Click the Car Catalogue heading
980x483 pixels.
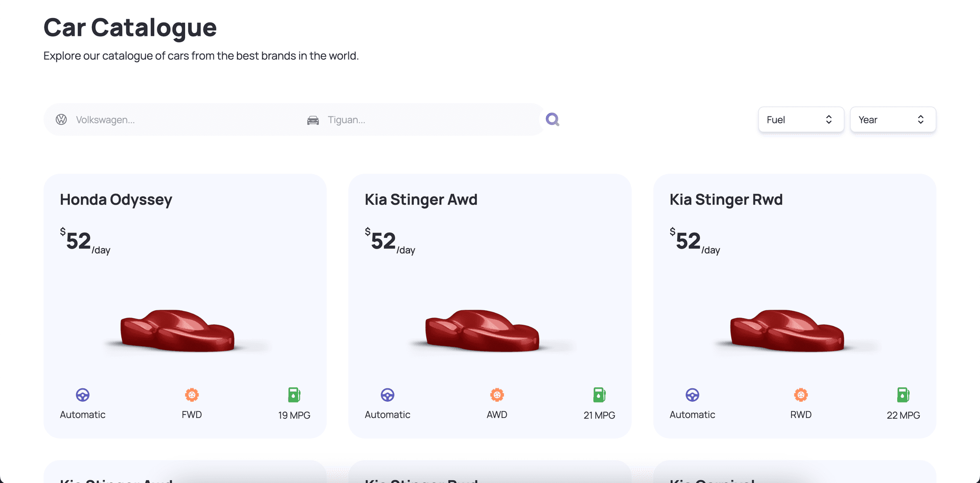130,28
